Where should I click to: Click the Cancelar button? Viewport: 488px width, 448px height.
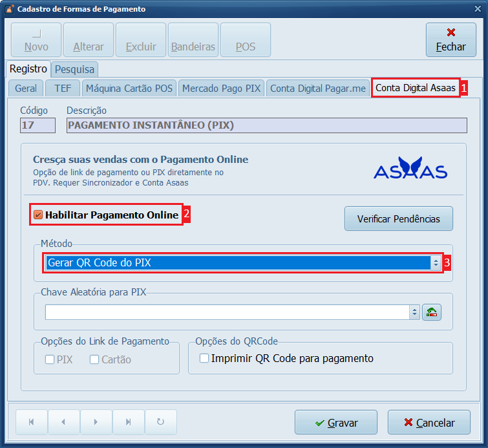[x=429, y=422]
